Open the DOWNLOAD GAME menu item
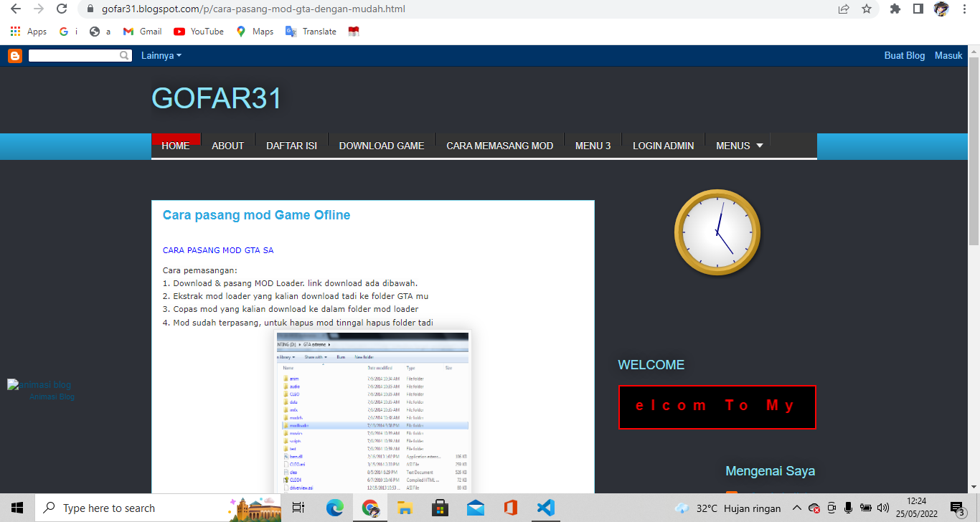This screenshot has width=980, height=522. [x=382, y=146]
